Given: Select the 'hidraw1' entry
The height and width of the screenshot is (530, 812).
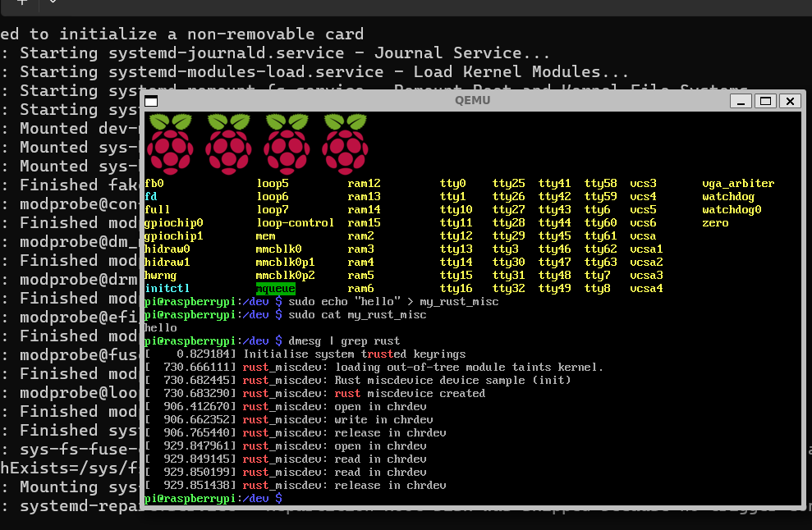Looking at the screenshot, I should (x=167, y=262).
